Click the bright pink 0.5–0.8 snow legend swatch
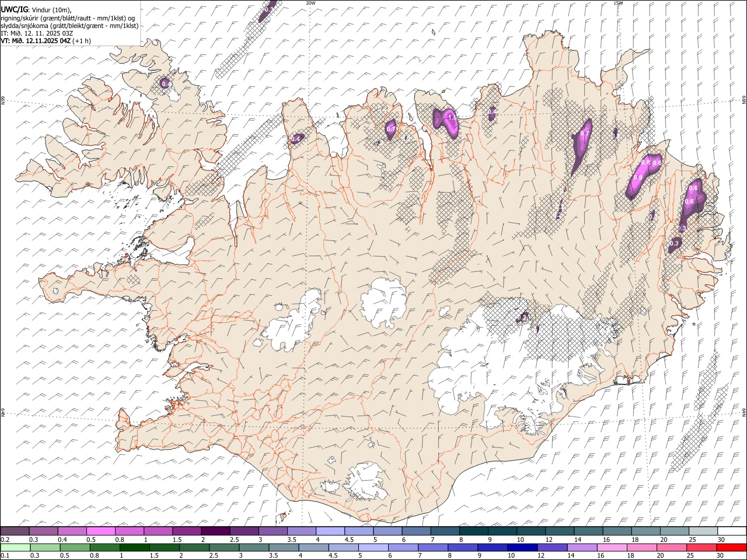The image size is (747, 560). click(101, 531)
